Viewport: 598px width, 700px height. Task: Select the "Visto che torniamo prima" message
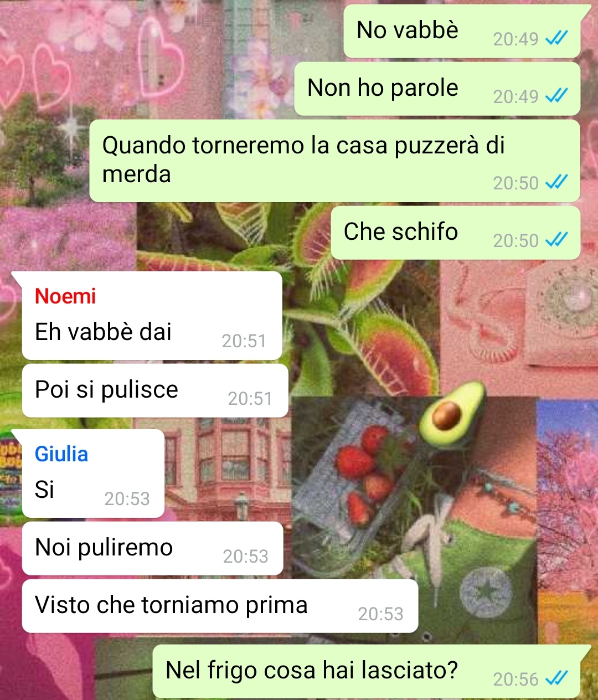click(x=220, y=606)
